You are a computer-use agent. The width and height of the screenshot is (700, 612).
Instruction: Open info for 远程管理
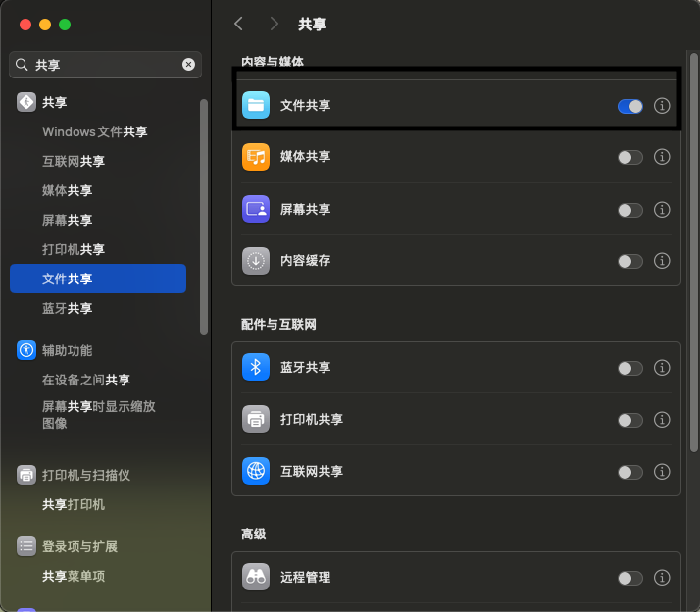tap(662, 577)
